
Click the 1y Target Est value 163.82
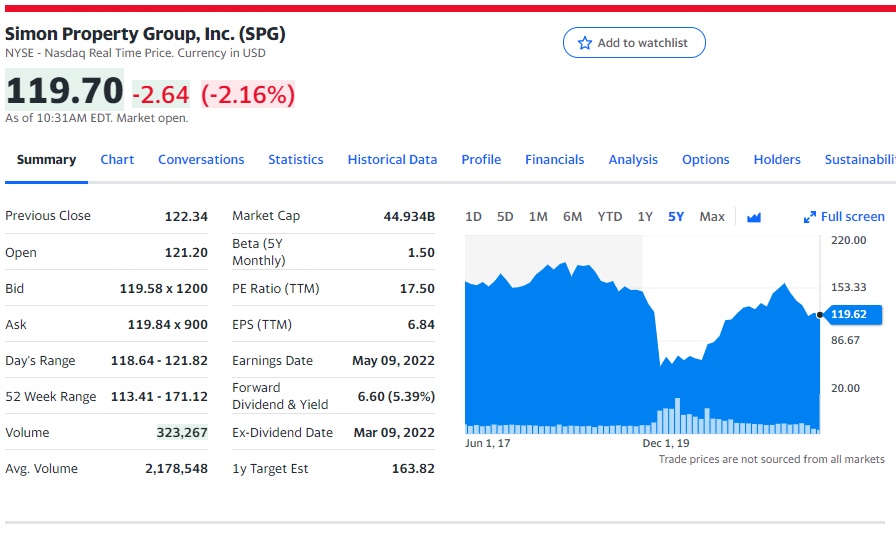[413, 469]
